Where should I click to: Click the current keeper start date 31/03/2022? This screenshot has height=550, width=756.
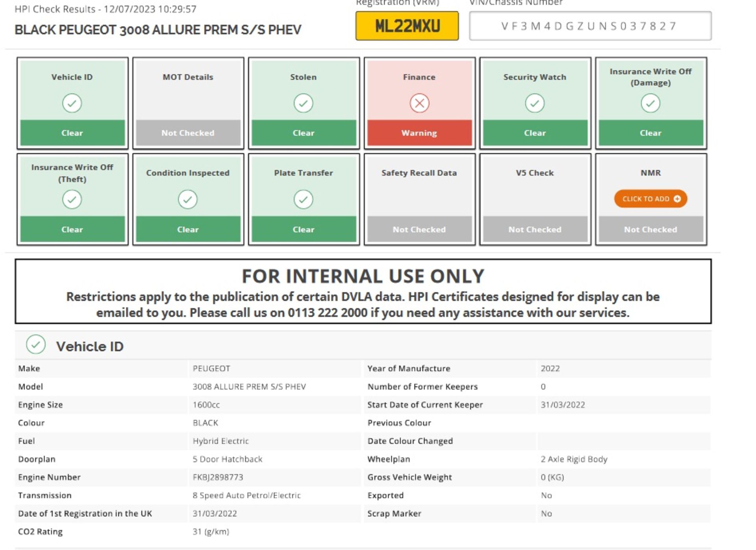pyautogui.click(x=563, y=405)
